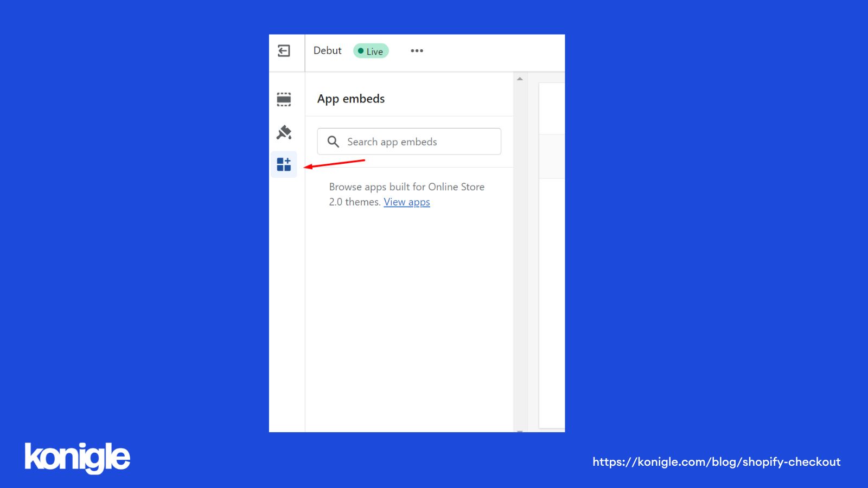Image resolution: width=868 pixels, height=488 pixels.
Task: Open the Theme settings paintbrush icon
Action: [x=284, y=132]
